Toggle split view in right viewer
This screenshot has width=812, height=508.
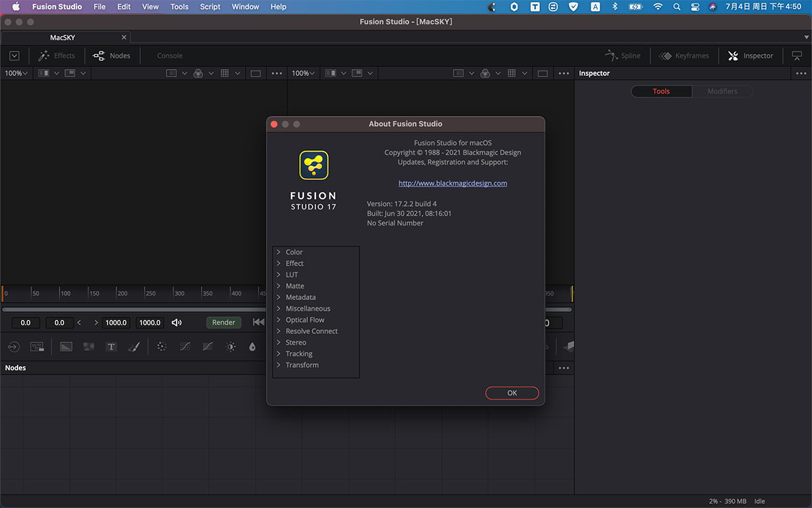click(331, 73)
